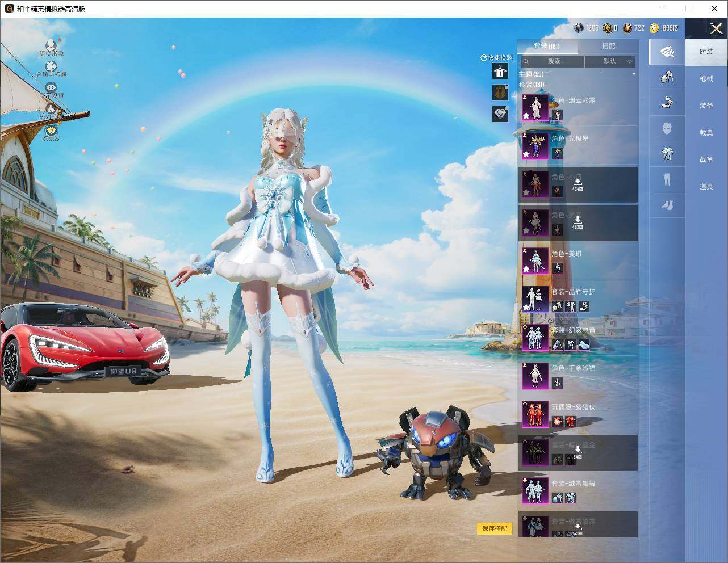728x563 pixels.
Task: Expand the 主题(59) section arrow
Action: [x=634, y=74]
